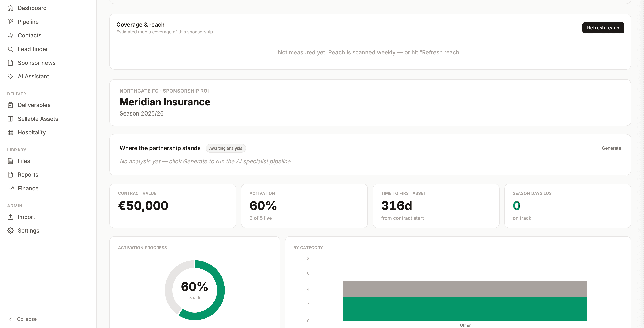This screenshot has height=328, width=644.
Task: Click the Season Days Lost 0 value
Action: (516, 206)
